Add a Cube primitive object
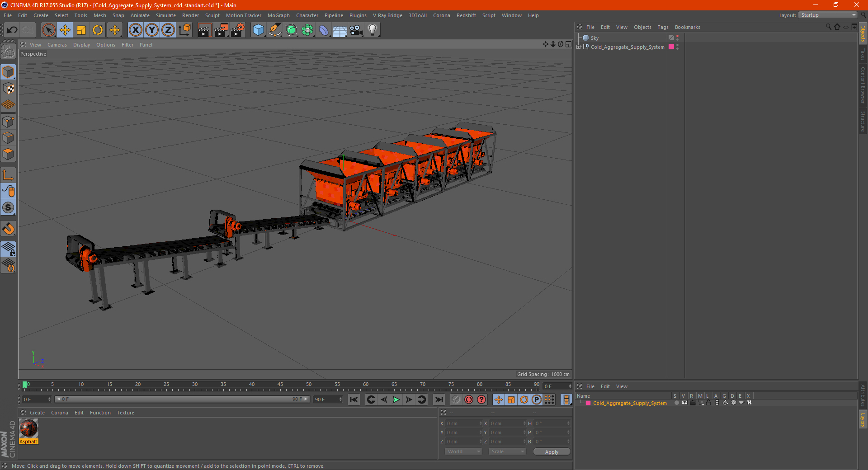Screen dimensions: 868x470 coord(258,30)
